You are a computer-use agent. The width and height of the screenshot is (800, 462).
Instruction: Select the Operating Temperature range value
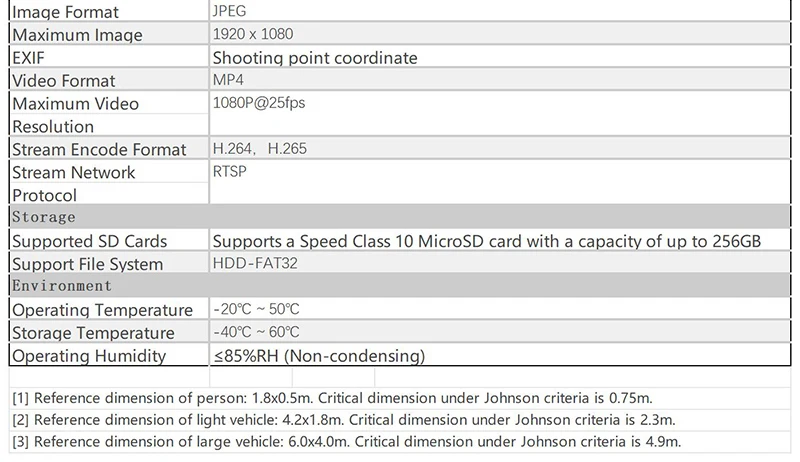pyautogui.click(x=256, y=309)
